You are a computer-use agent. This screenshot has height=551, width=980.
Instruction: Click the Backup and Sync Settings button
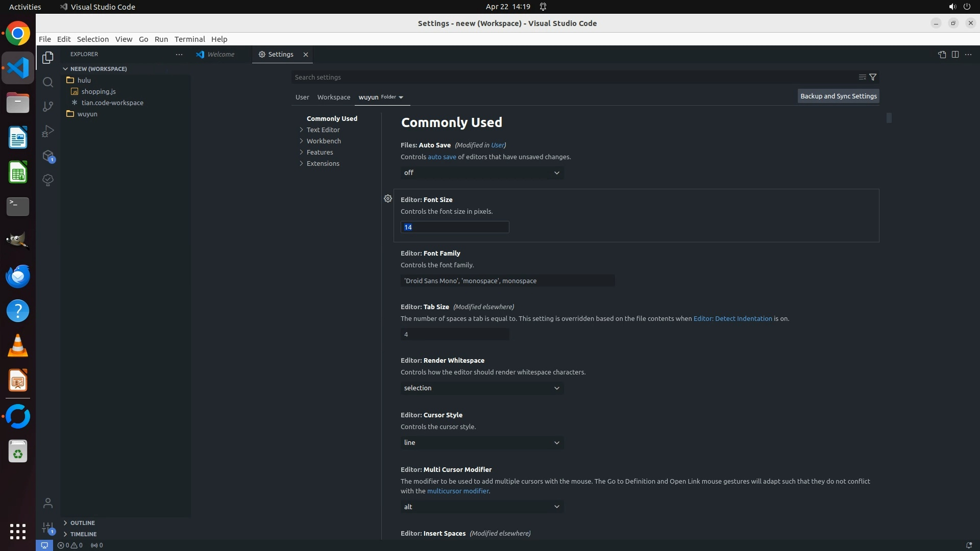[x=838, y=96]
